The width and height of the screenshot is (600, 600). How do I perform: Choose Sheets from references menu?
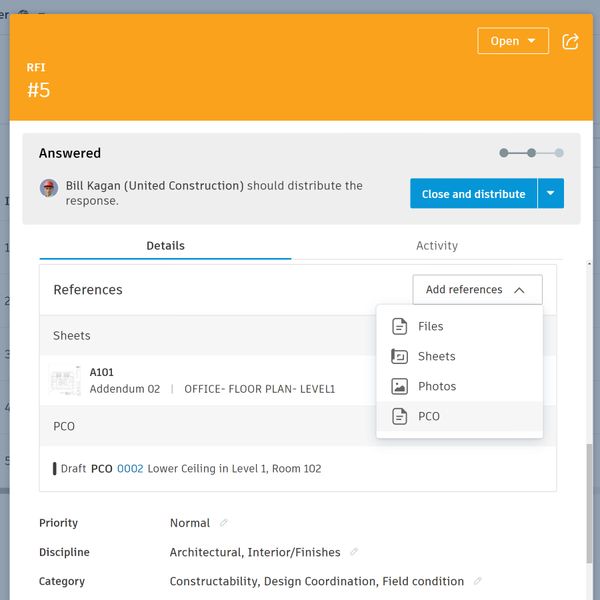pos(436,356)
